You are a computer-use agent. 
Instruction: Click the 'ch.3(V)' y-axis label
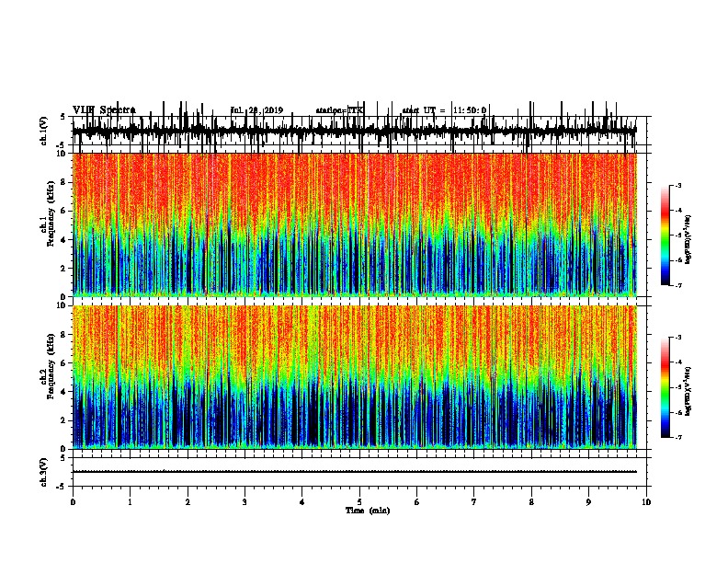click(43, 473)
